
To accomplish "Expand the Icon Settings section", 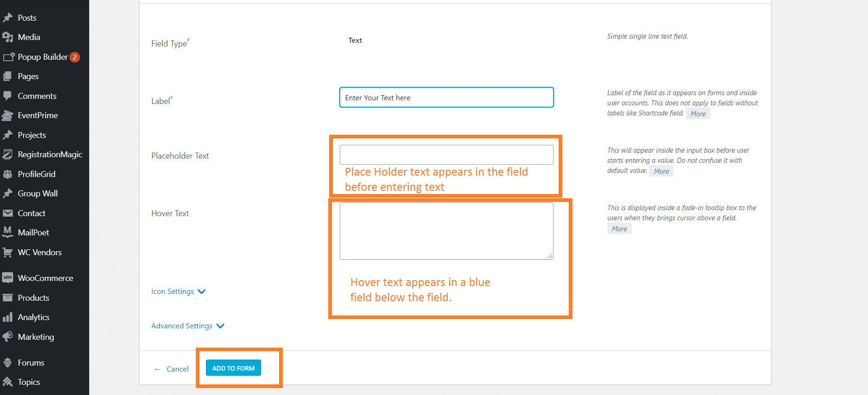I will pos(178,292).
